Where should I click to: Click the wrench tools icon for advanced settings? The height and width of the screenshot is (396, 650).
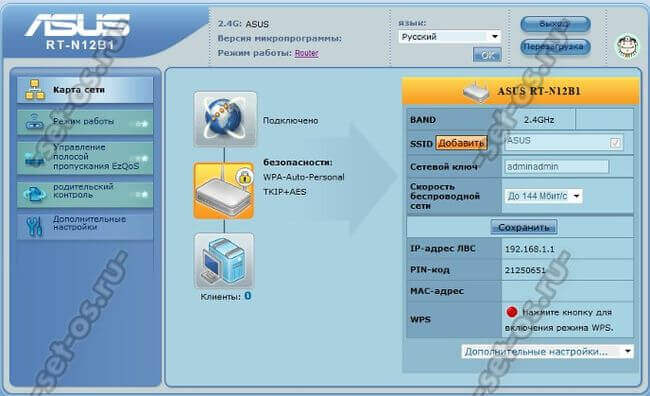(x=34, y=227)
